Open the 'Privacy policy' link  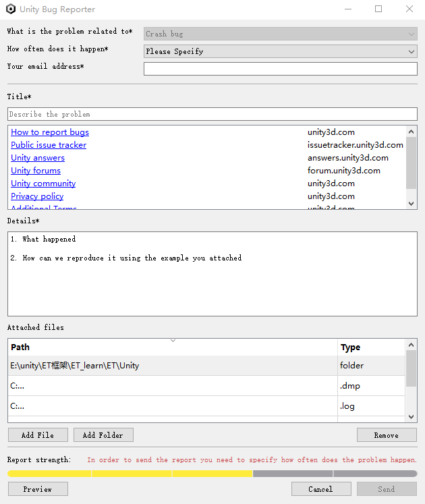[x=37, y=196]
